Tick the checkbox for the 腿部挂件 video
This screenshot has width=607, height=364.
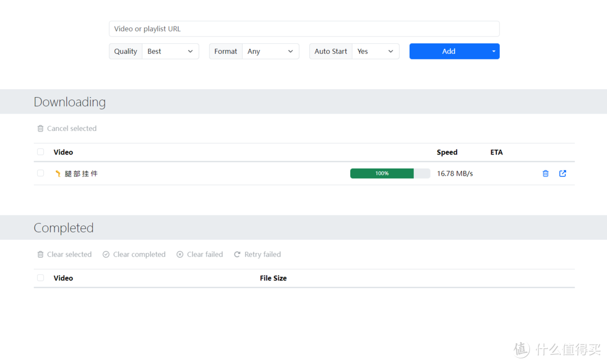click(40, 173)
